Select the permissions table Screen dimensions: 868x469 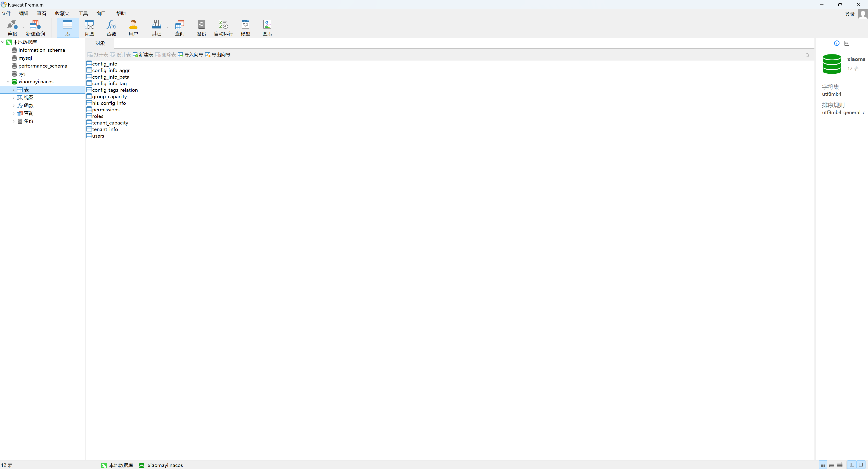[103, 110]
